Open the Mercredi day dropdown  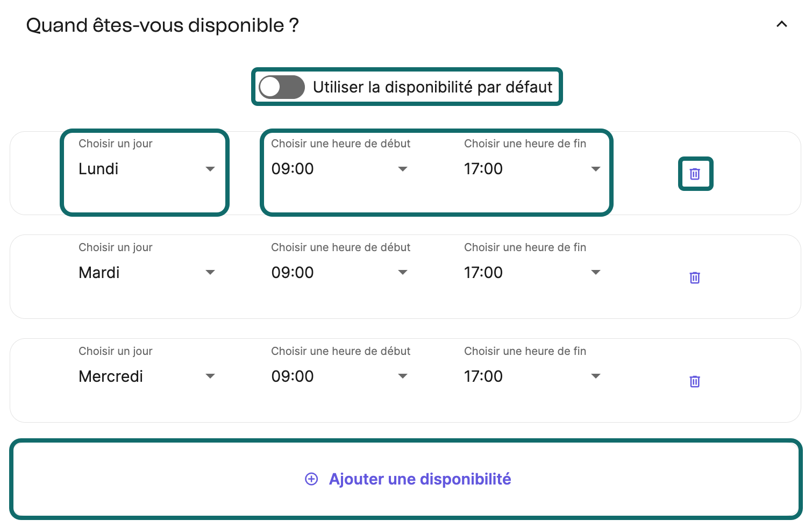146,376
